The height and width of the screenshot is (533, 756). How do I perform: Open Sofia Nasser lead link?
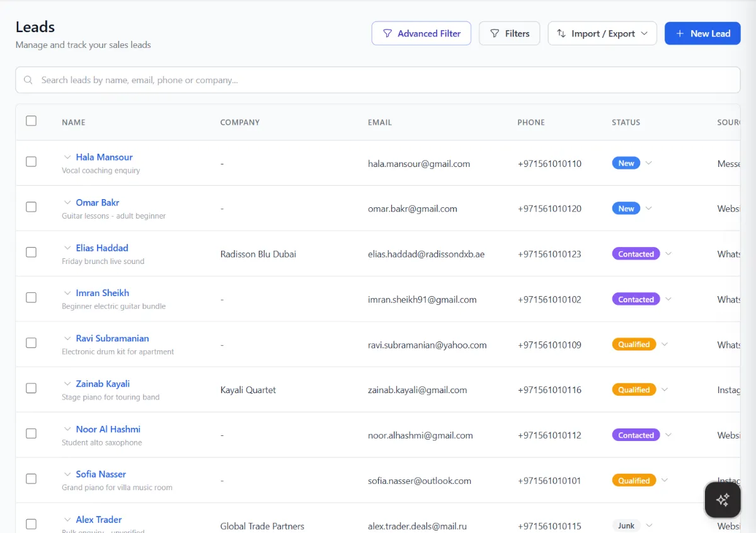(101, 474)
